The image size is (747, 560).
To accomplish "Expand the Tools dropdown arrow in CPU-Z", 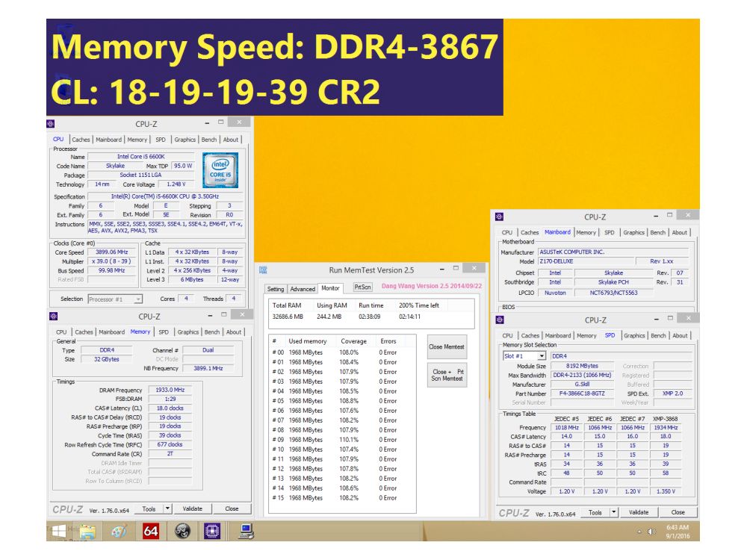I will (166, 508).
